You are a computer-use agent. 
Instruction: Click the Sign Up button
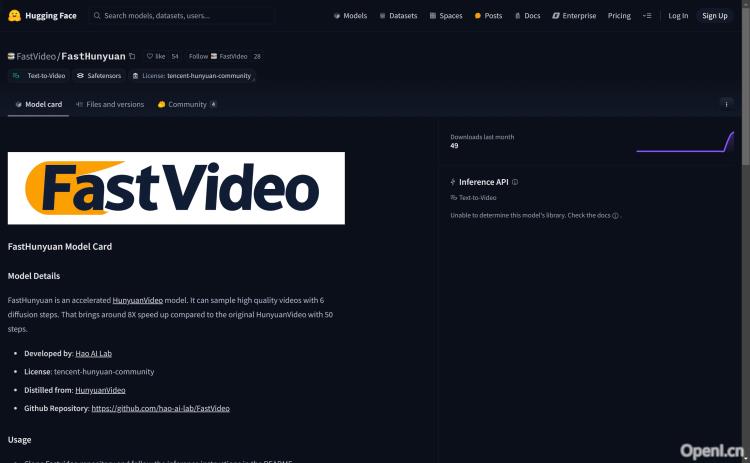click(715, 16)
